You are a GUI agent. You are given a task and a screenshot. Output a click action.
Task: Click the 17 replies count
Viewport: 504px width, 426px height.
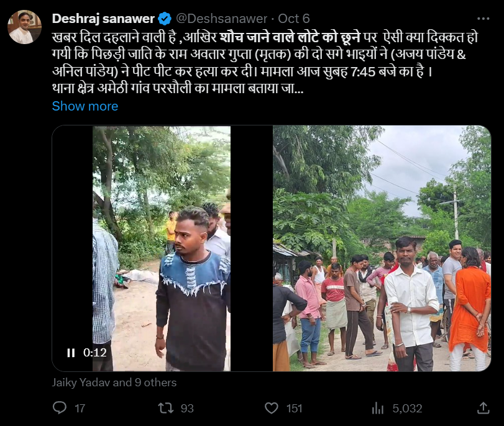pyautogui.click(x=80, y=408)
